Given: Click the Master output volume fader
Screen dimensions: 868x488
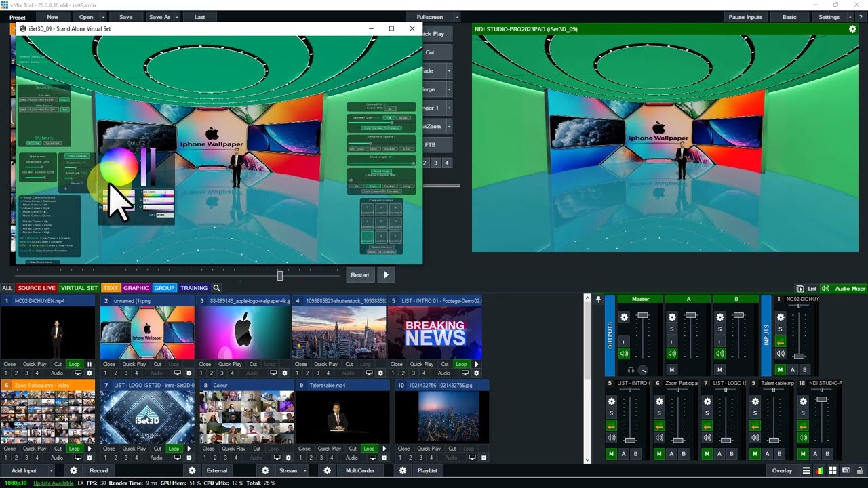Looking at the screenshot, I should pyautogui.click(x=643, y=316).
